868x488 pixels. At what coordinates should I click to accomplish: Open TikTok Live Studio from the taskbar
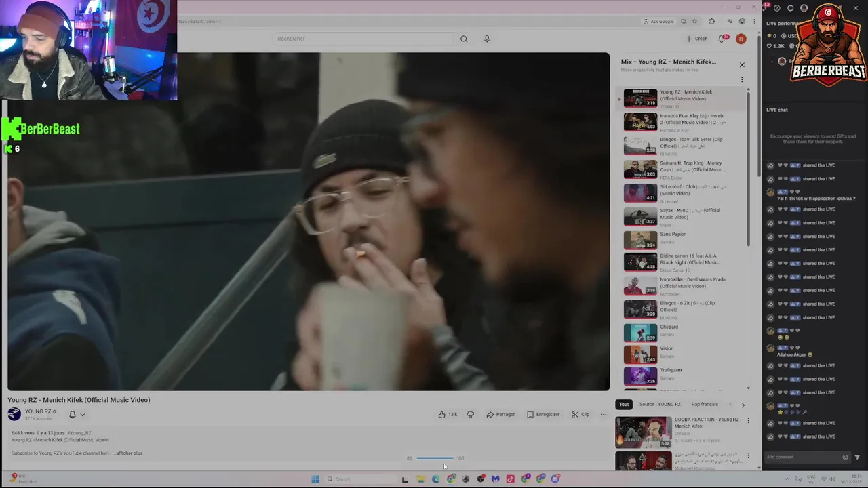pyautogui.click(x=510, y=479)
